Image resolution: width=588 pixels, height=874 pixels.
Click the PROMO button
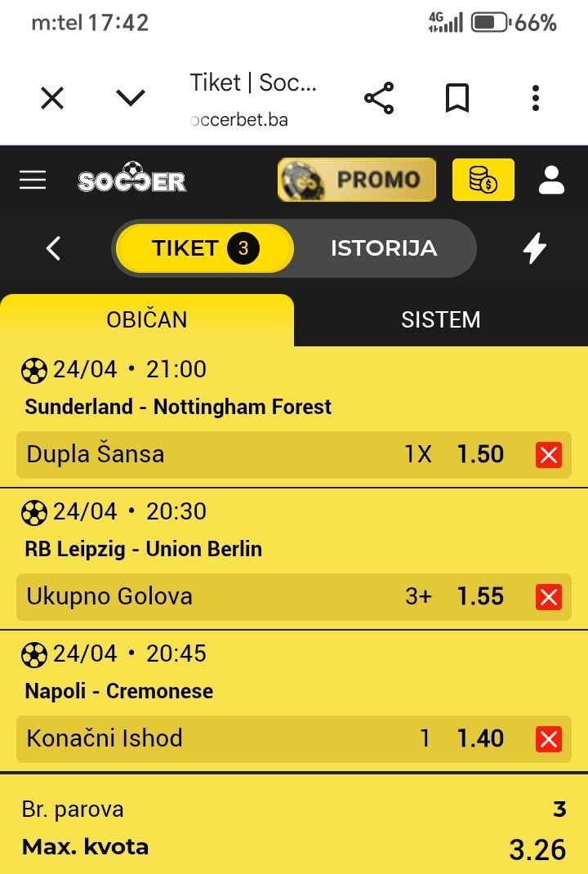coord(357,180)
